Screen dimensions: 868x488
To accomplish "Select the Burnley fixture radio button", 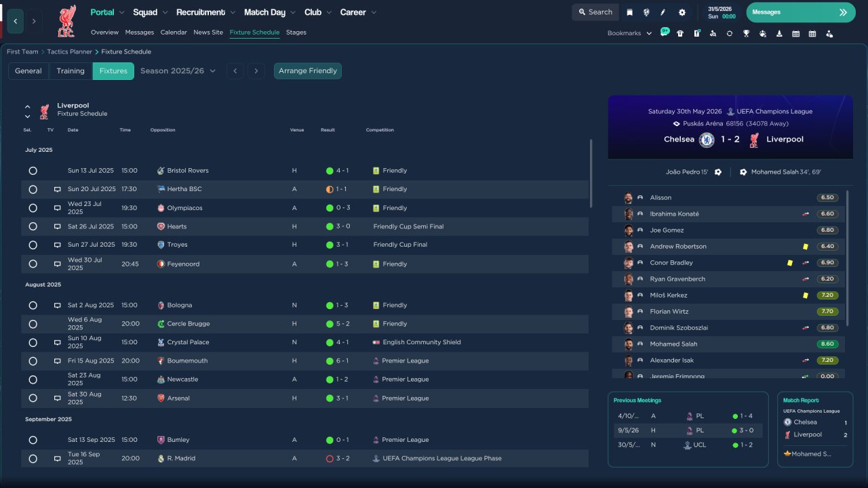I will [x=33, y=440].
